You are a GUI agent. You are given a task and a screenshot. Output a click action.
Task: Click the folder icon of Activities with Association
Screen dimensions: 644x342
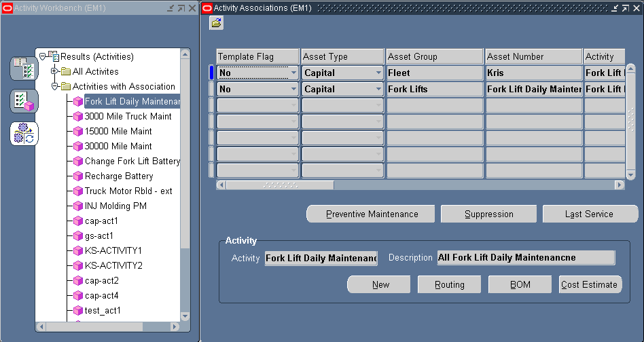pyautogui.click(x=66, y=87)
